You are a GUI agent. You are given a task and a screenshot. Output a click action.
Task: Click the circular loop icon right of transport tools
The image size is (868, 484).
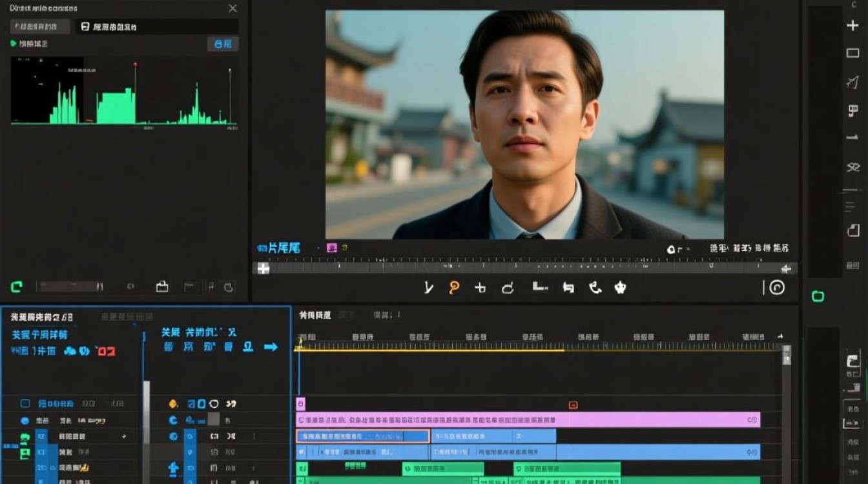tap(777, 288)
